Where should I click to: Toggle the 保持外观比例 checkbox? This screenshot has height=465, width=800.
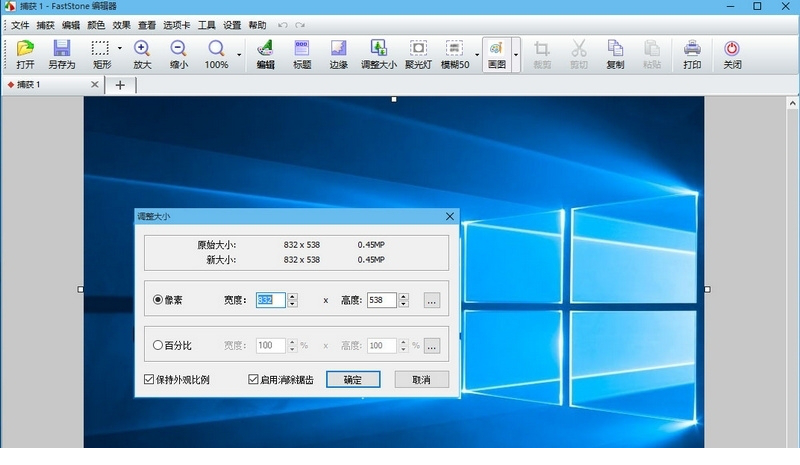click(x=149, y=379)
